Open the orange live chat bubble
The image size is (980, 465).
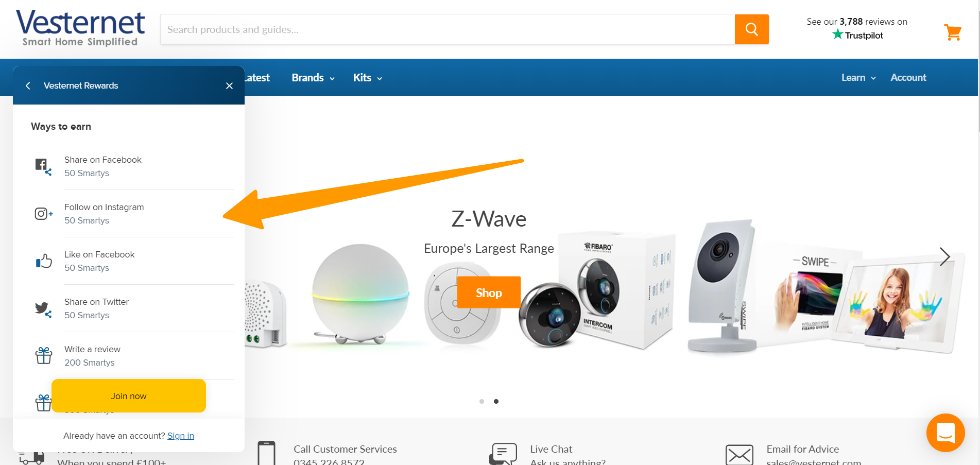(945, 433)
